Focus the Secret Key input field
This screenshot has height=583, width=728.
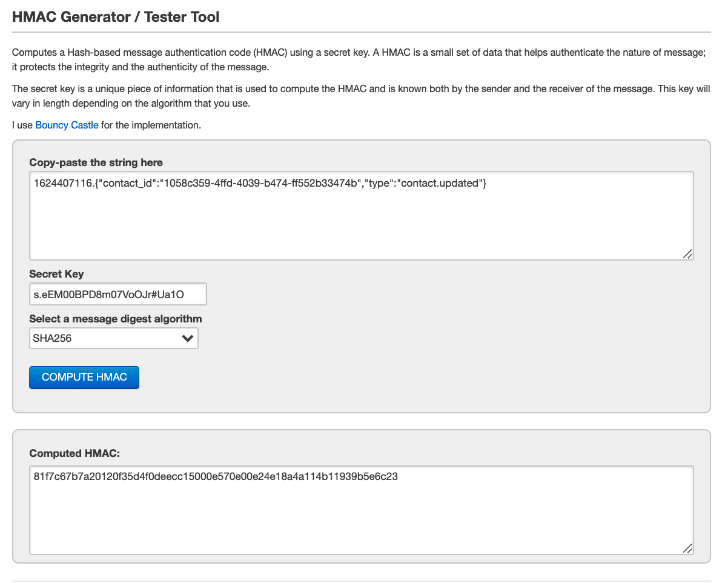click(117, 295)
